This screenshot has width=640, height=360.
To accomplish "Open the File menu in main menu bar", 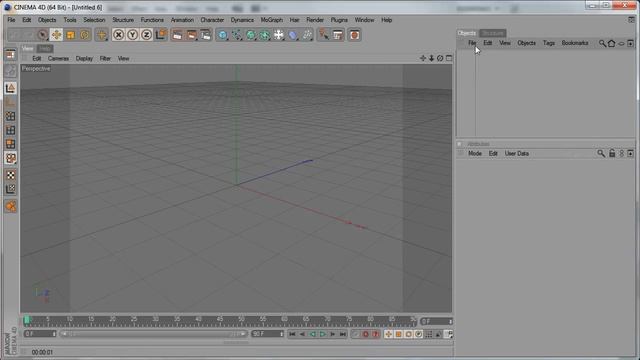I will pyautogui.click(x=11, y=20).
